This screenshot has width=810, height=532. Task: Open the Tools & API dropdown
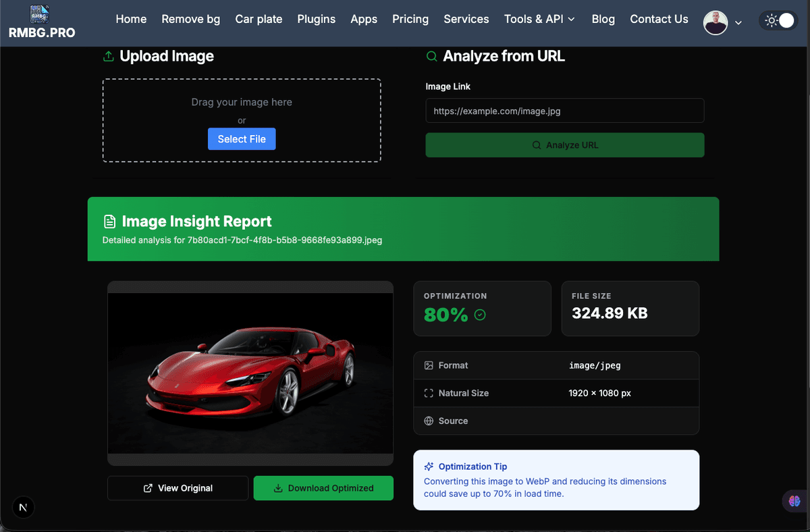[x=539, y=19]
